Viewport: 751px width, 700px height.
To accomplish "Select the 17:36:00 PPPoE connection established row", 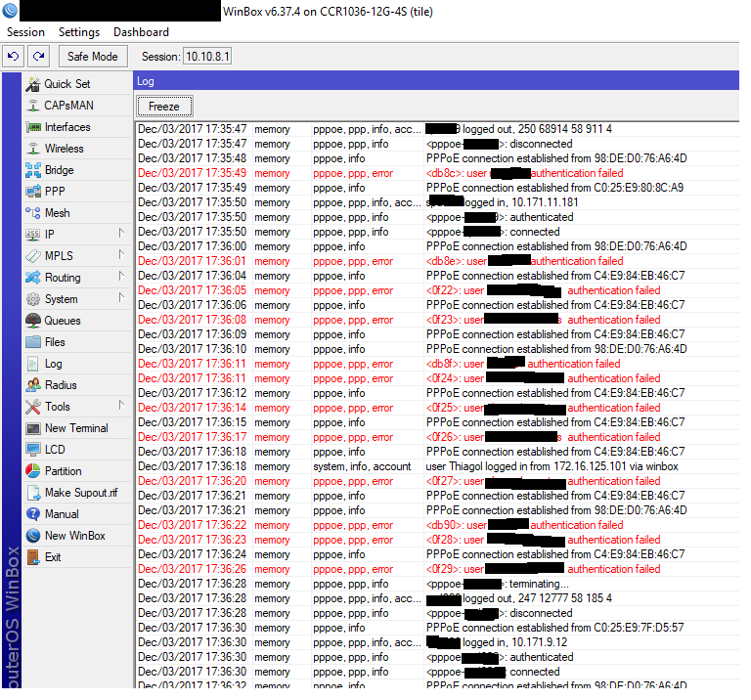I will pyautogui.click(x=438, y=246).
